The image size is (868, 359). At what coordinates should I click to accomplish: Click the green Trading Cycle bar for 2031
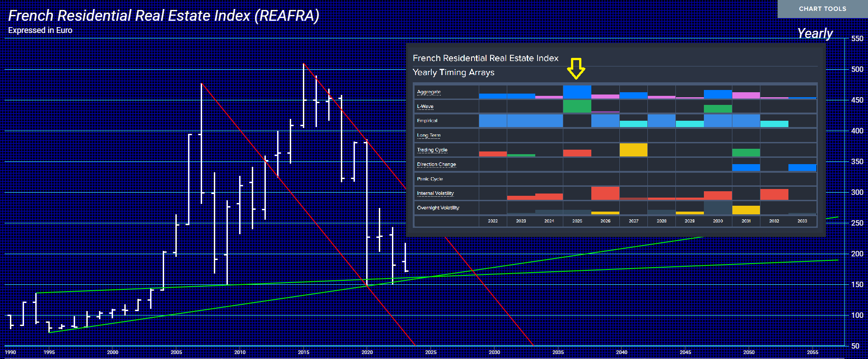point(746,152)
